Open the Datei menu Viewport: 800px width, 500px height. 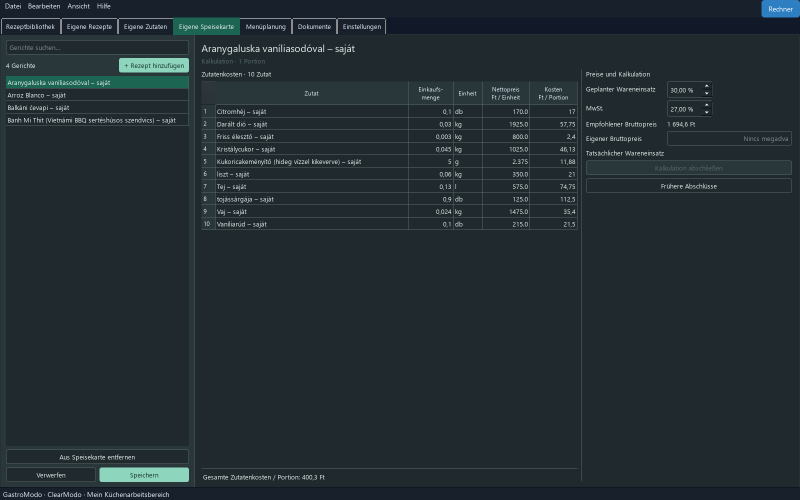[x=13, y=6]
